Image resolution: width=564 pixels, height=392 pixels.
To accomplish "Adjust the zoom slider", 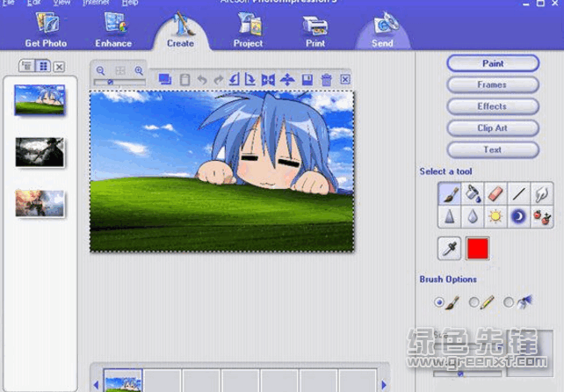I will point(119,83).
